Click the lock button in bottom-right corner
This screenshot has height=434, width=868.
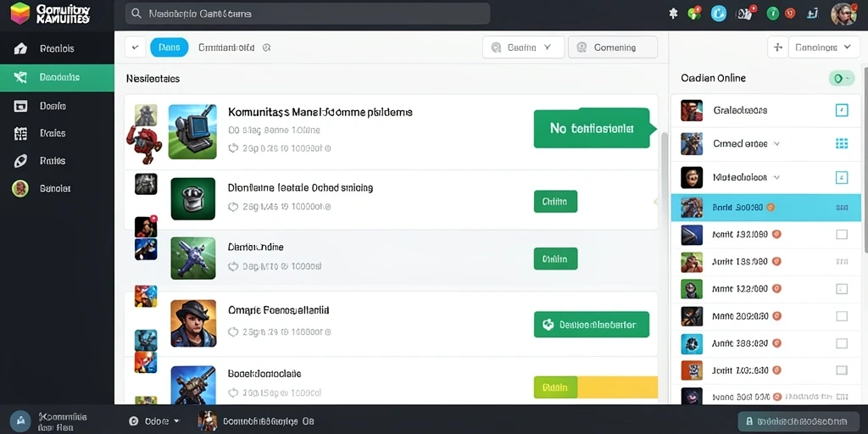click(x=798, y=421)
